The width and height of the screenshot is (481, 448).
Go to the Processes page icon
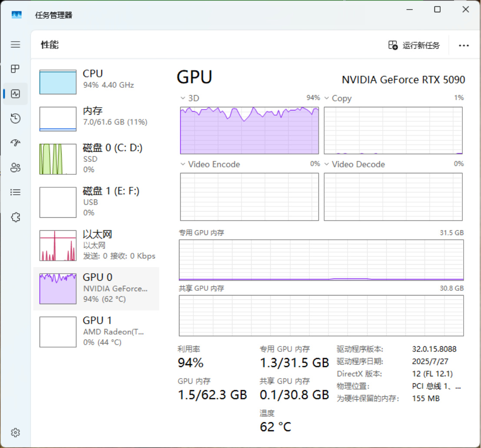(x=16, y=69)
